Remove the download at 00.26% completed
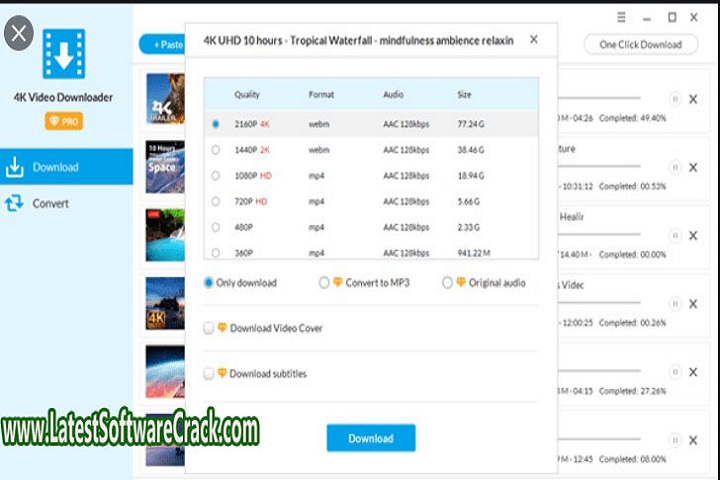Screen dimensions: 720x480 (693, 304)
